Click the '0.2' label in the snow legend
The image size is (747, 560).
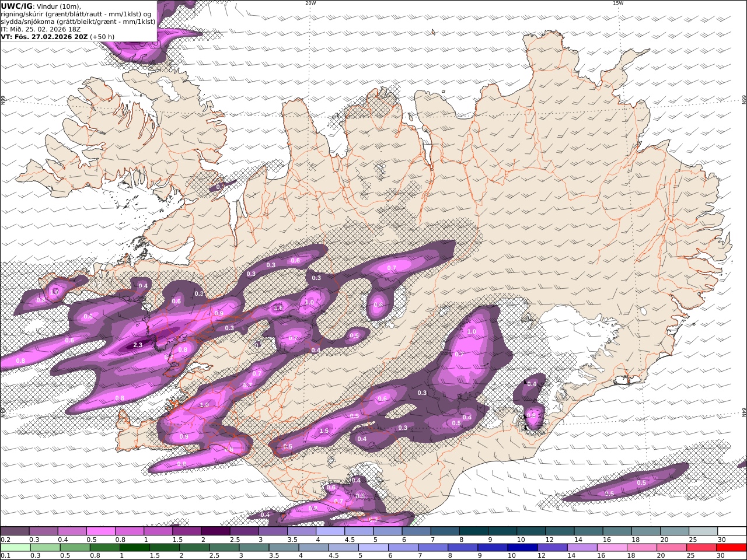tap(5, 540)
